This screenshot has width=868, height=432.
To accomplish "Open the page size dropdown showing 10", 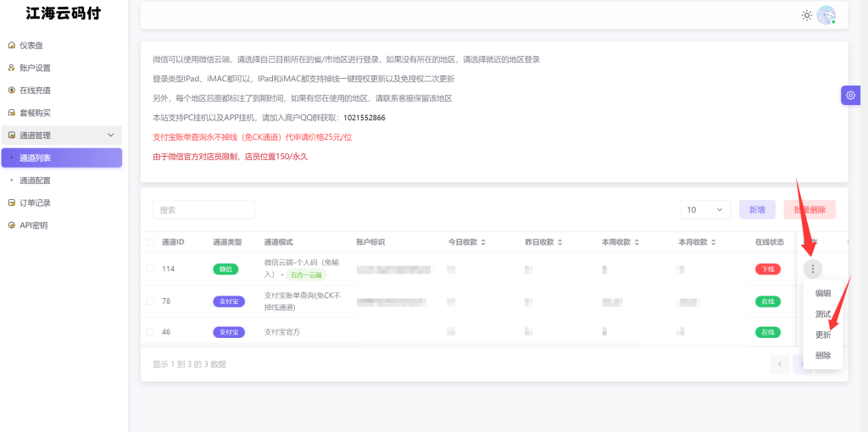I will point(705,209).
